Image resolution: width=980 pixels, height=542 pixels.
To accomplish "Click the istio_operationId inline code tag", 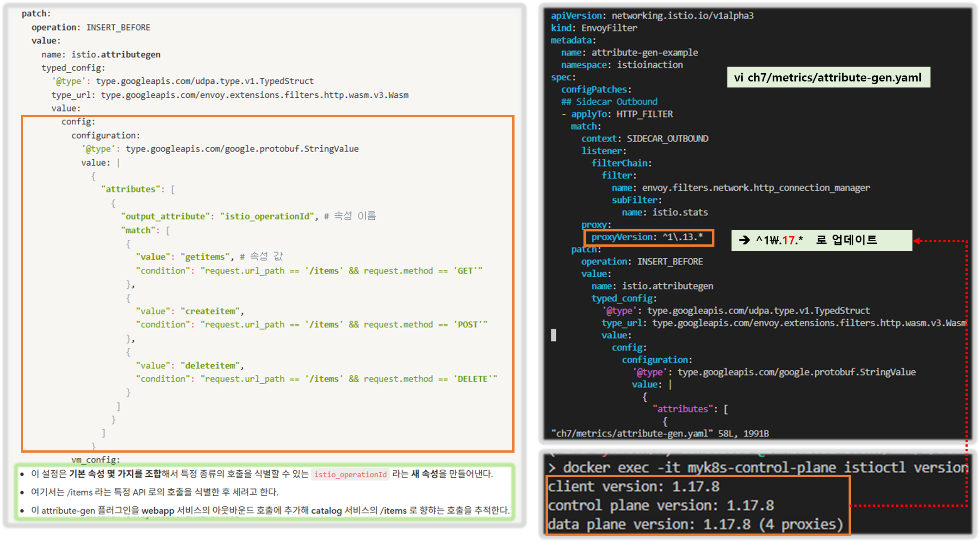I will tap(350, 474).
